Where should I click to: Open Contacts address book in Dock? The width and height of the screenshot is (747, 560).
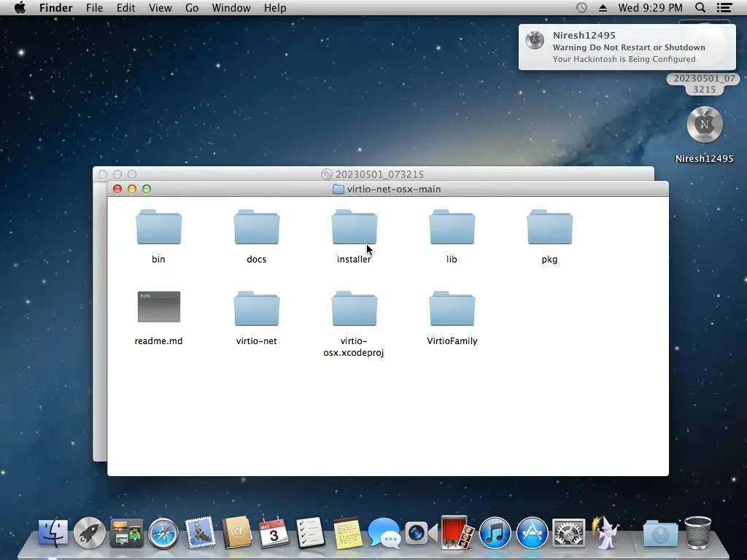[237, 532]
